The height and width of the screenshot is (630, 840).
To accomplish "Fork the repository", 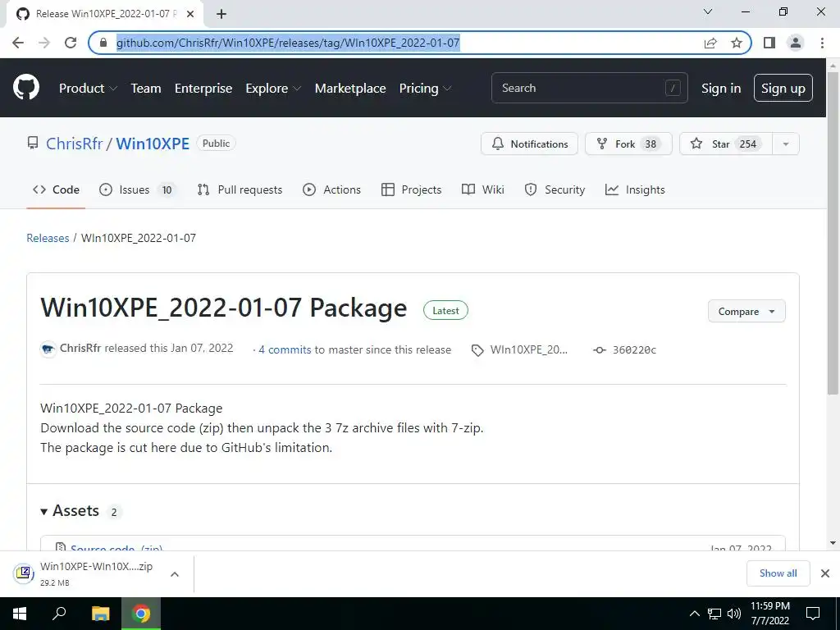I will (x=628, y=144).
